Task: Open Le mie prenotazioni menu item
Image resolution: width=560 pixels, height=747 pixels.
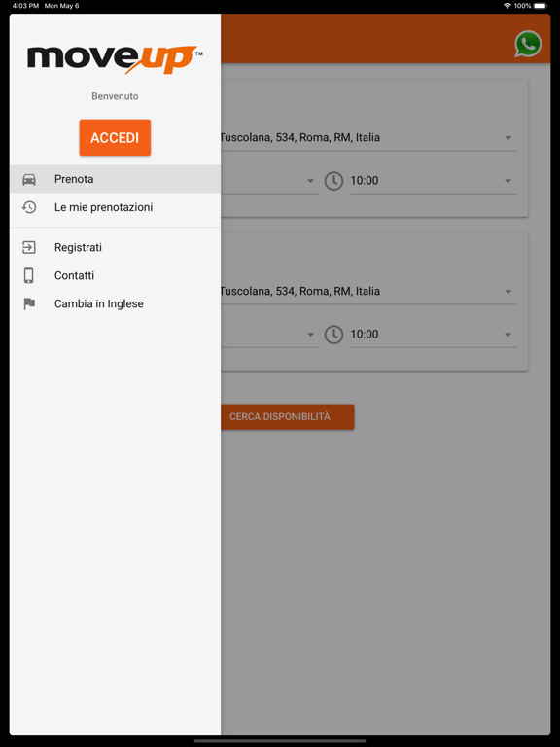Action: pos(115,207)
